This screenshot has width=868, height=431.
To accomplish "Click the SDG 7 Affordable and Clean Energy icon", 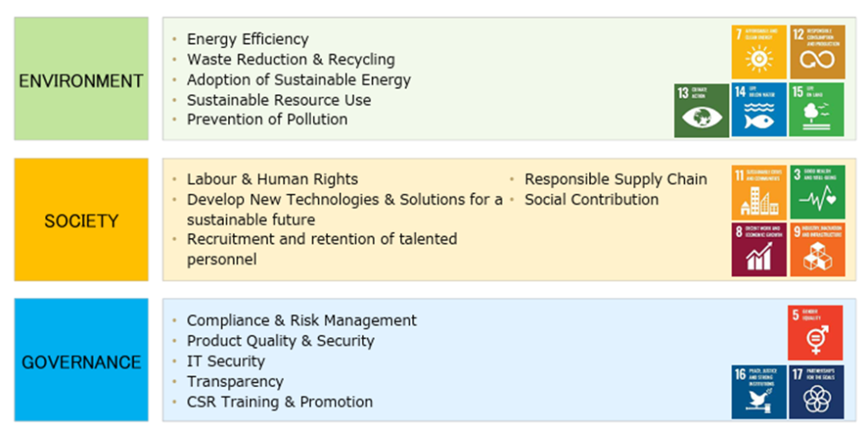I will 759,52.
